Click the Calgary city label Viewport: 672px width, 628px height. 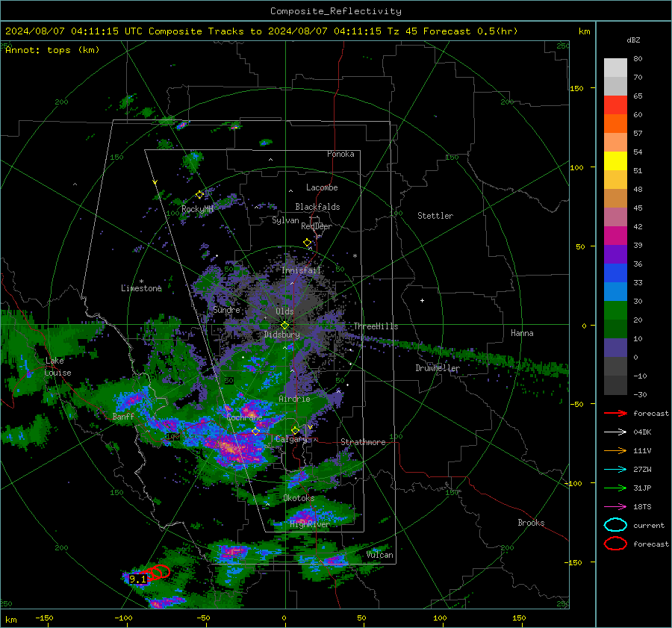click(x=291, y=439)
